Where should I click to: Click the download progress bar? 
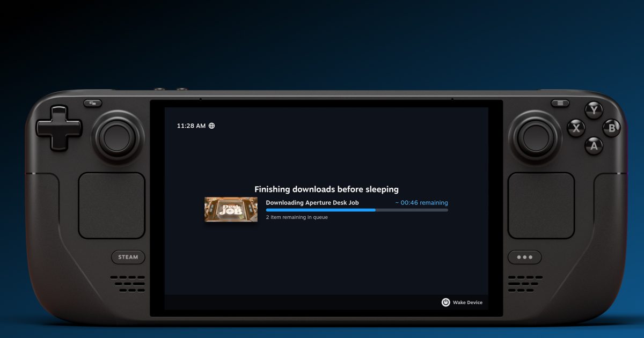click(357, 210)
